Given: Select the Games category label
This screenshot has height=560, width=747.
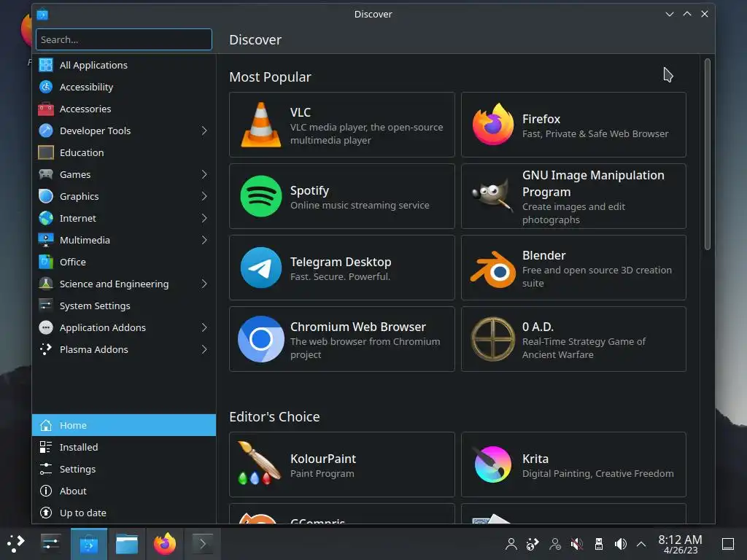Looking at the screenshot, I should (75, 174).
